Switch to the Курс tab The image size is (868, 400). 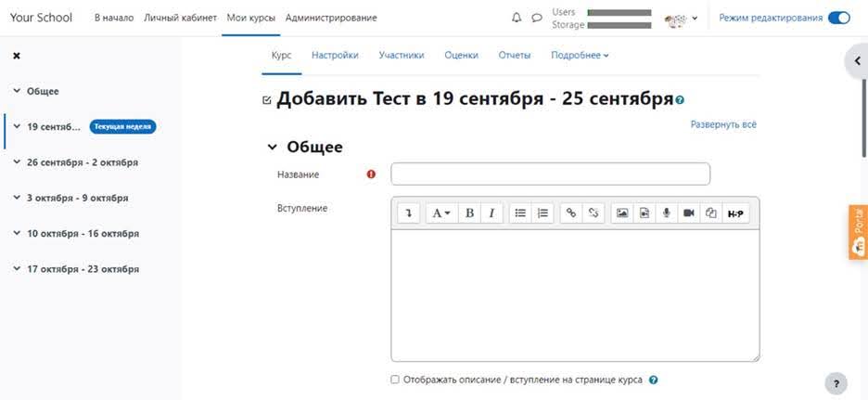pos(281,56)
